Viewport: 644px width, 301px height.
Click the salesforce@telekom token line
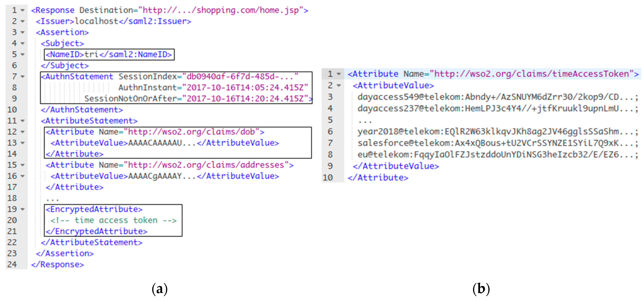point(498,143)
